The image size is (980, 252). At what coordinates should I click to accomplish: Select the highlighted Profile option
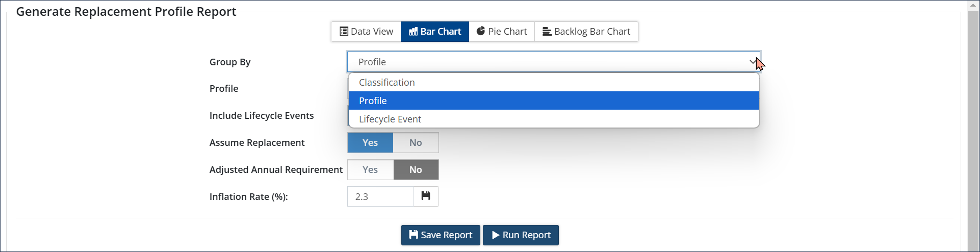(373, 101)
